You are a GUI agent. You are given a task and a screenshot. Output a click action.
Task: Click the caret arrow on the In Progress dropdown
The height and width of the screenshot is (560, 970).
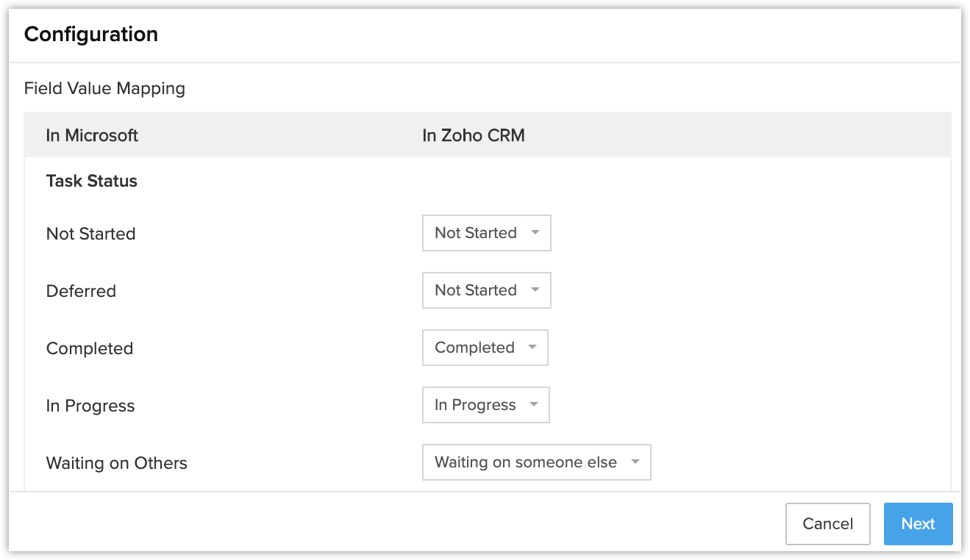point(534,405)
